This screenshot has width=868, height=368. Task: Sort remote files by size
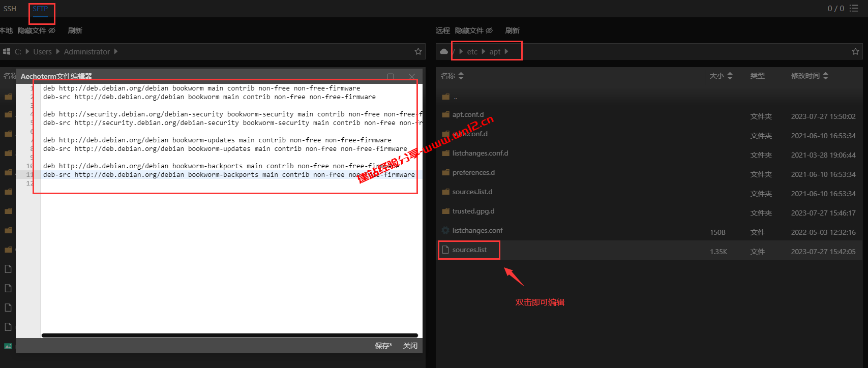coord(721,76)
